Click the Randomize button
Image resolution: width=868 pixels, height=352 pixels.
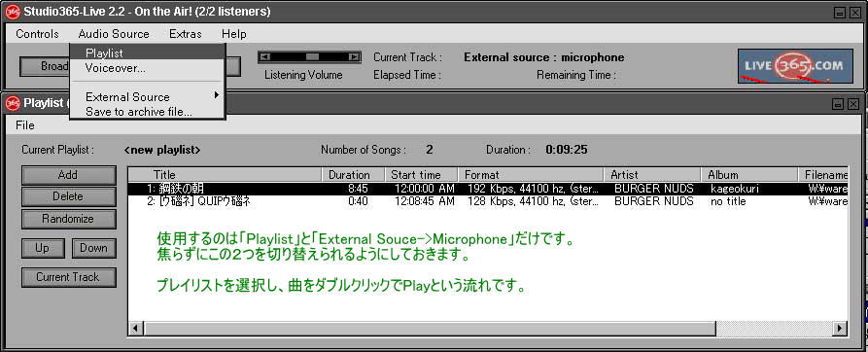click(69, 219)
